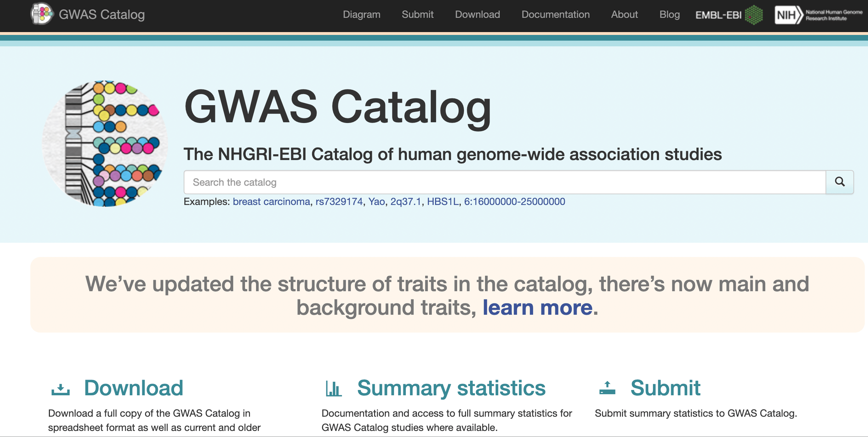Open the About nav item
Screen dimensions: 868x437
624,15
